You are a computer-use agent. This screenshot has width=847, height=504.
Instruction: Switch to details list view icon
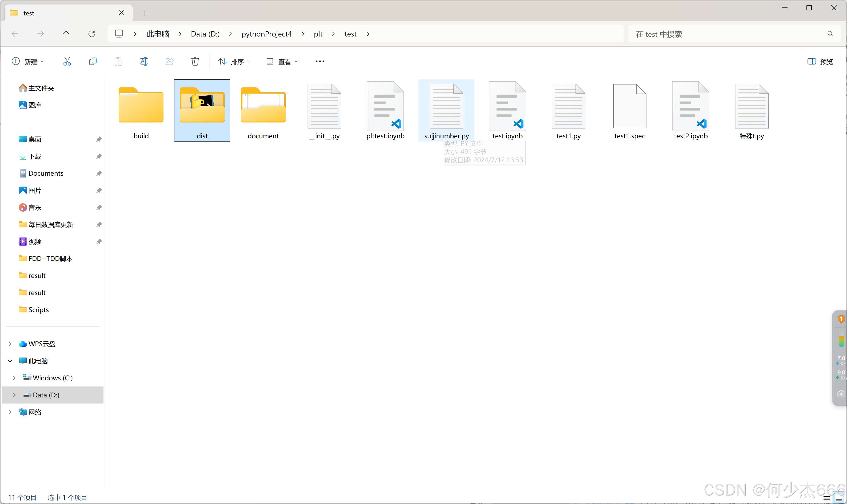[827, 498]
